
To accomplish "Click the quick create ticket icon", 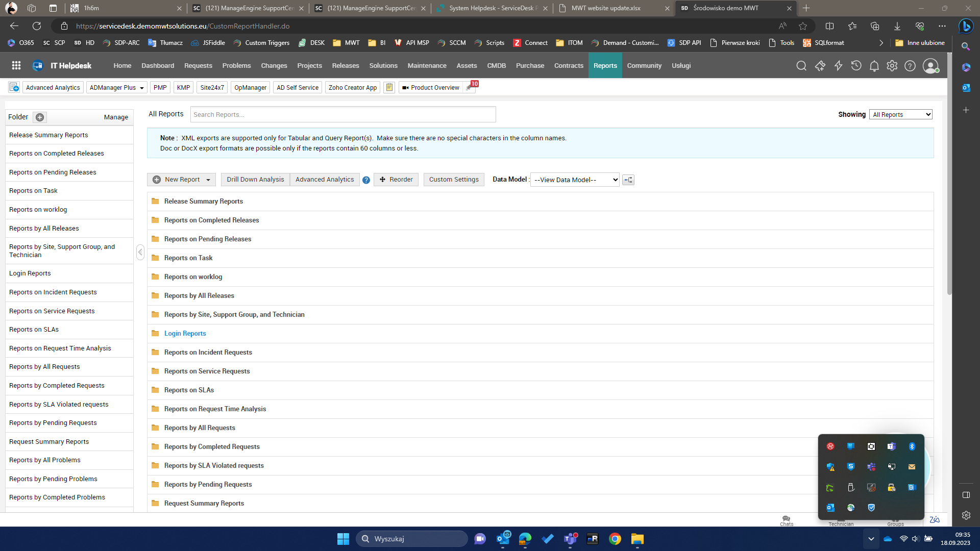I will tap(820, 66).
